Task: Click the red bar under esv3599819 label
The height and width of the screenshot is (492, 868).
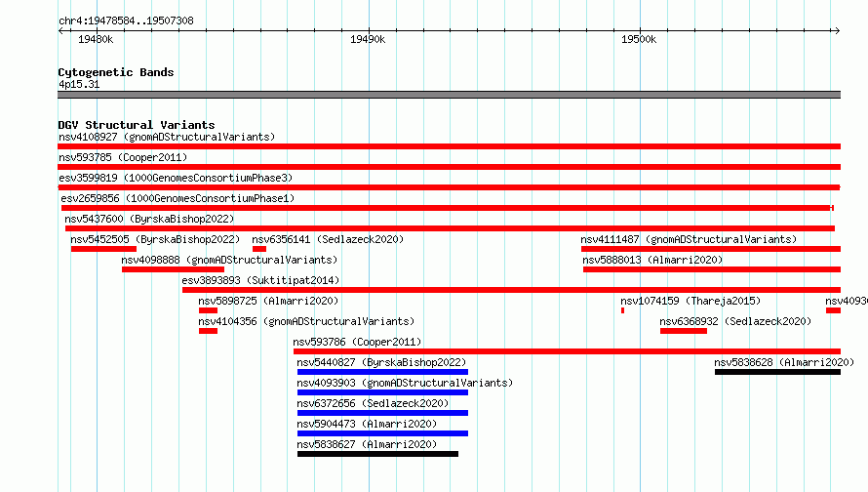Action: coord(449,187)
